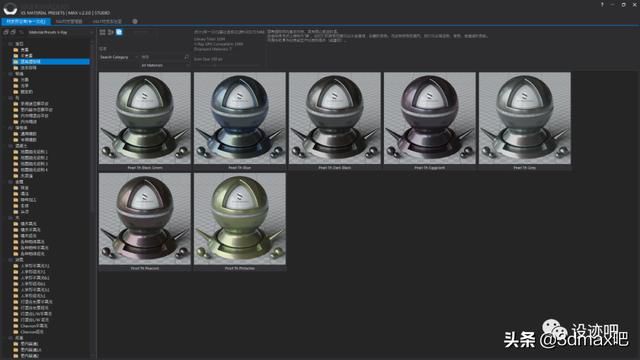
Task: Click the Pearl TA Grey caption text
Action: [525, 168]
